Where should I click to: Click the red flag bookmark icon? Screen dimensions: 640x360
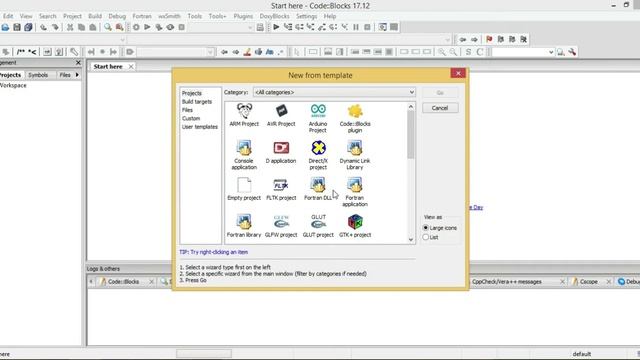pos(489,39)
